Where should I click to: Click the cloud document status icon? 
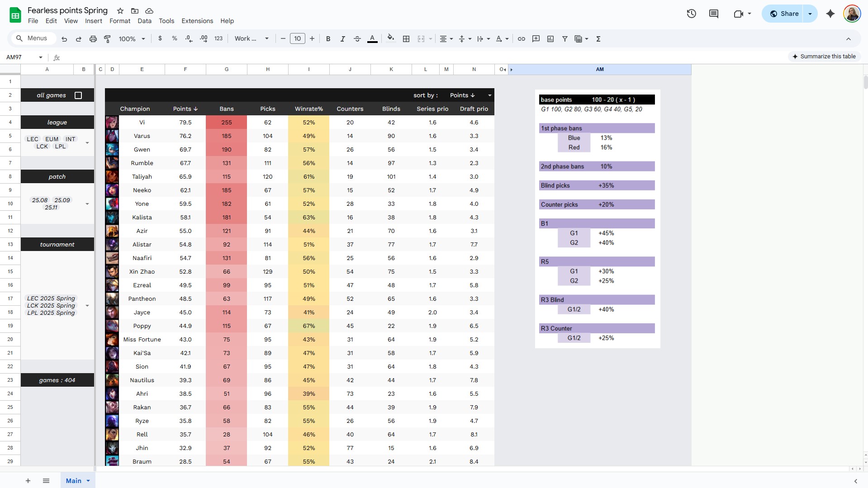pyautogui.click(x=149, y=10)
